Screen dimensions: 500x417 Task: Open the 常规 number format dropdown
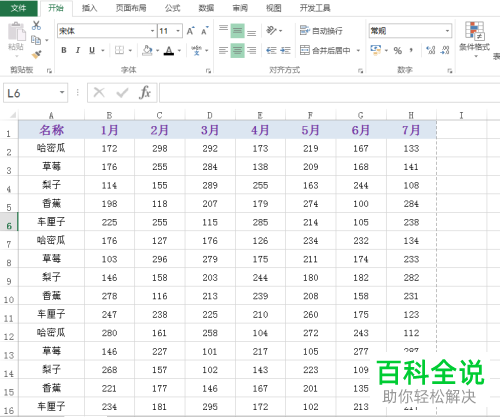[447, 31]
